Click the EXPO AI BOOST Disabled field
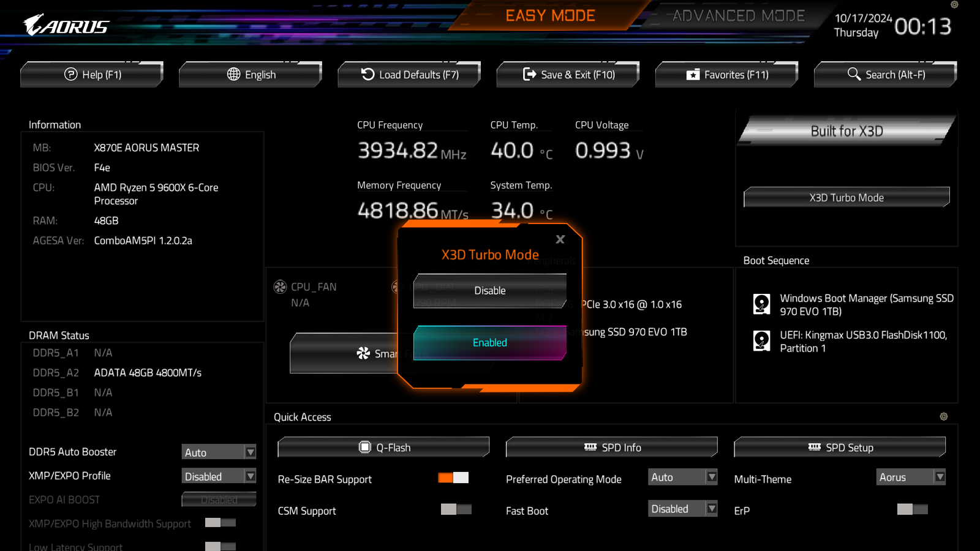Image resolution: width=980 pixels, height=551 pixels. click(219, 500)
